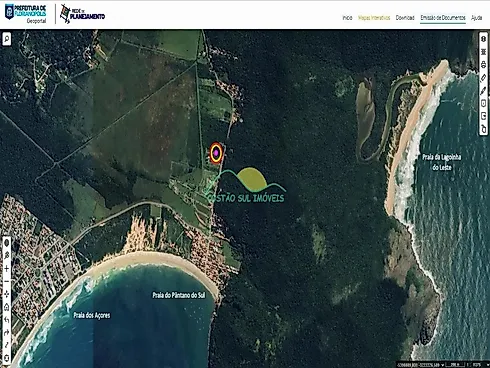This screenshot has width=490, height=368.
Task: Click the Rede de Planejamento logo
Action: coord(82,14)
